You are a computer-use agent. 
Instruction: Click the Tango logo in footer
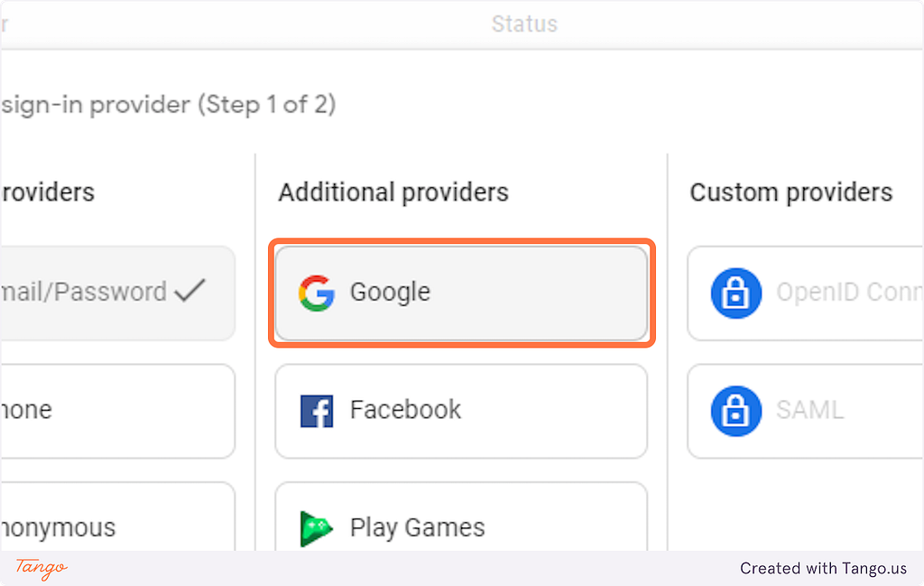42,568
